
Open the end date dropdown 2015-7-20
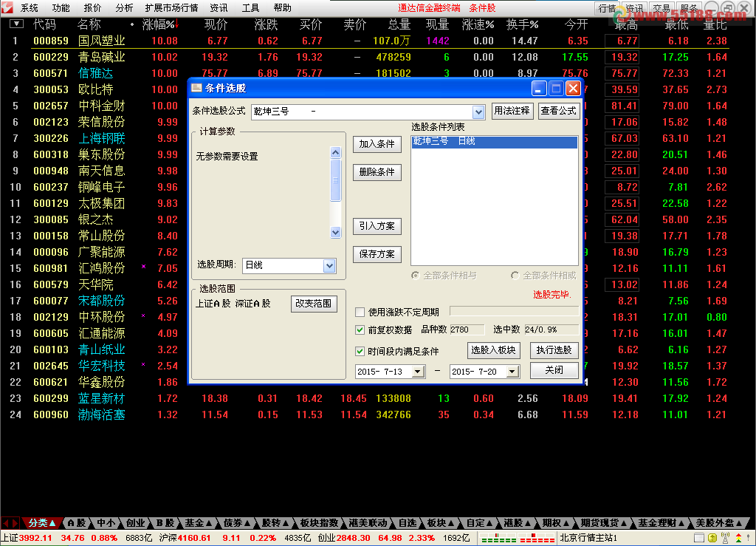[512, 372]
